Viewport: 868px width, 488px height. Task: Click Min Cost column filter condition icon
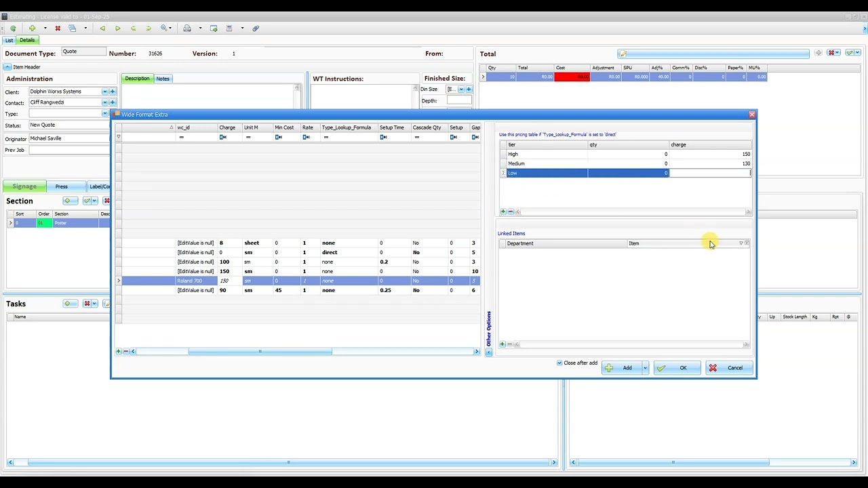(279, 137)
